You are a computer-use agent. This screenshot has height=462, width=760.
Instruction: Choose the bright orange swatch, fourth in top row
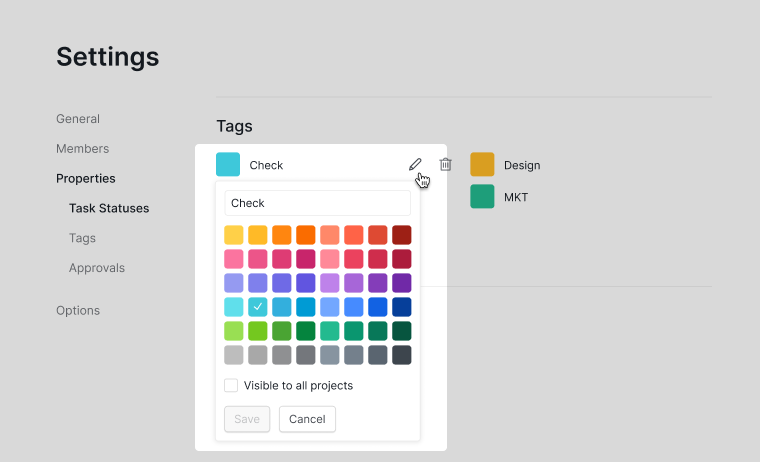click(306, 235)
